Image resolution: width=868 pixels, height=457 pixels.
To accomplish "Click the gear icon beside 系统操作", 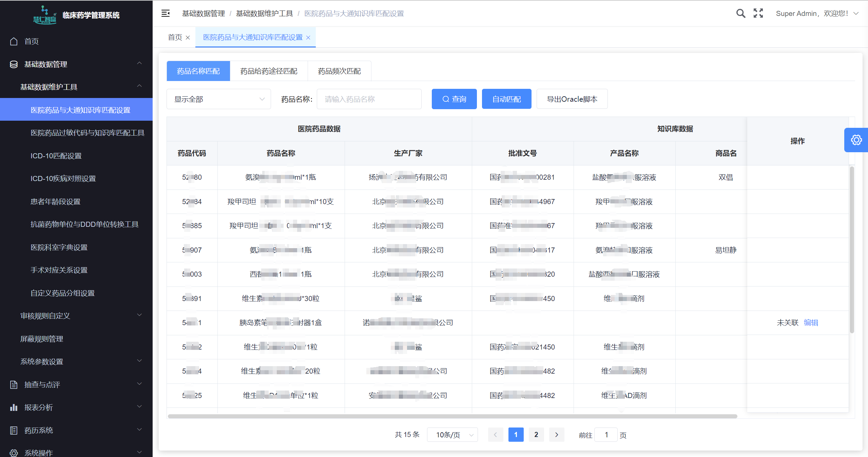I will click(14, 453).
